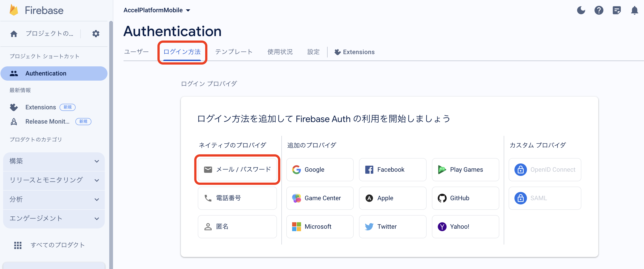Expand the 分析 category
The image size is (644, 269).
(x=54, y=199)
